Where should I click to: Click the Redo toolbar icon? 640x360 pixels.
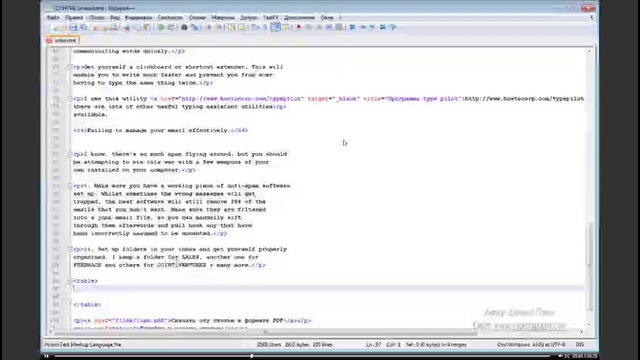point(171,27)
